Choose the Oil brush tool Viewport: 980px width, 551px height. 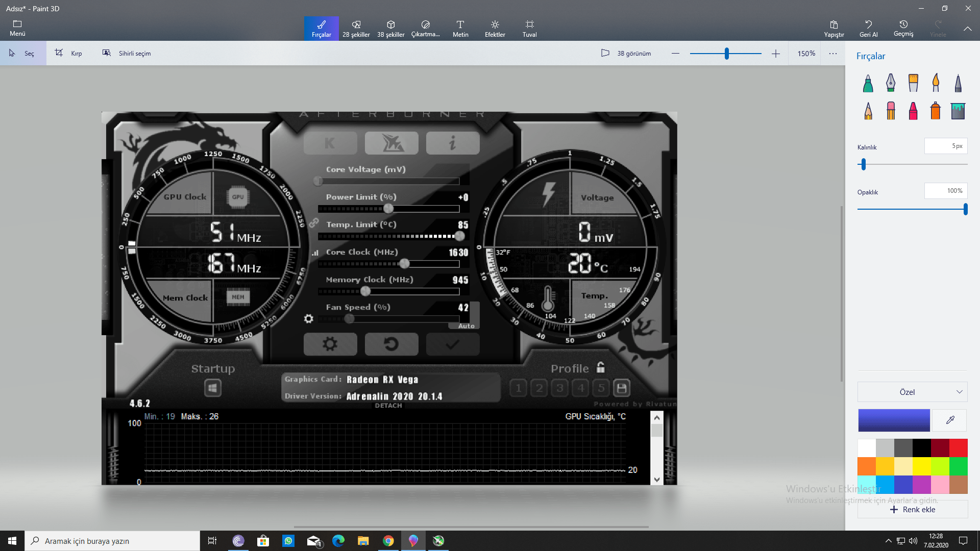click(913, 83)
